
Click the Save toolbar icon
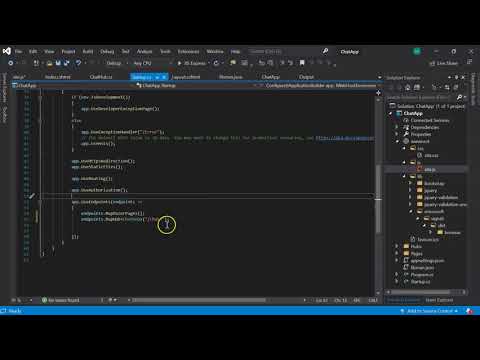(58, 63)
